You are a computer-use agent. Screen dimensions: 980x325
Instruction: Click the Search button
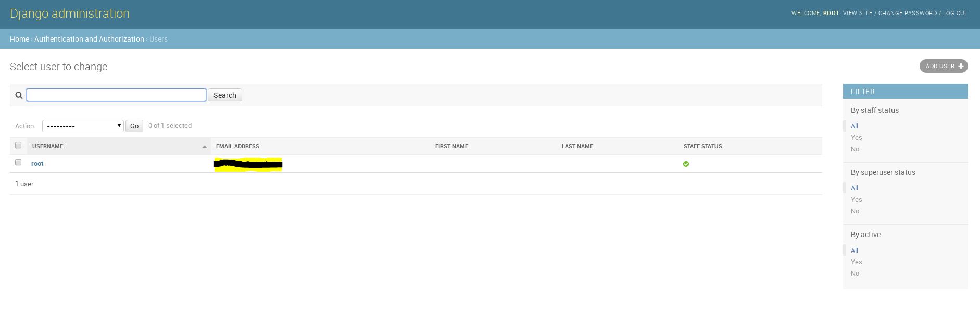225,95
